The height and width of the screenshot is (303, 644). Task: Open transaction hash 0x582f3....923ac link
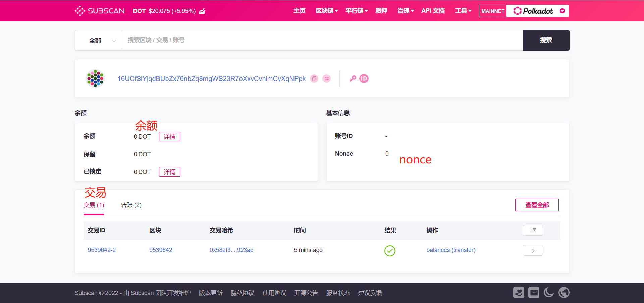pos(231,250)
